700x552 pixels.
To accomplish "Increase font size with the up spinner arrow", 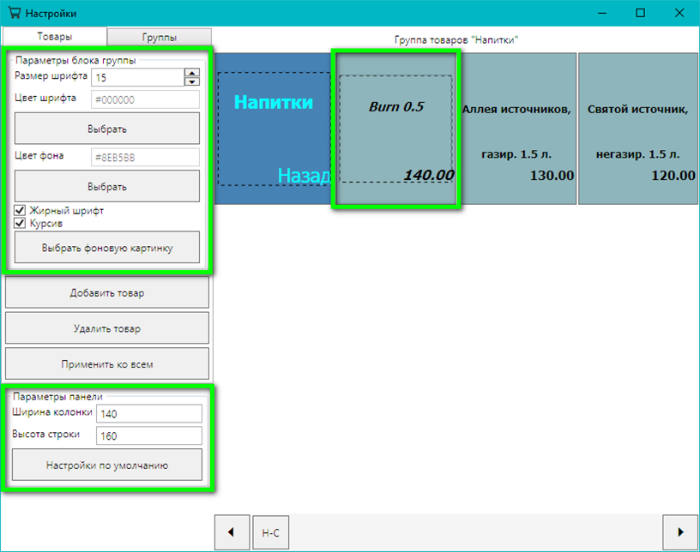I will click(192, 72).
